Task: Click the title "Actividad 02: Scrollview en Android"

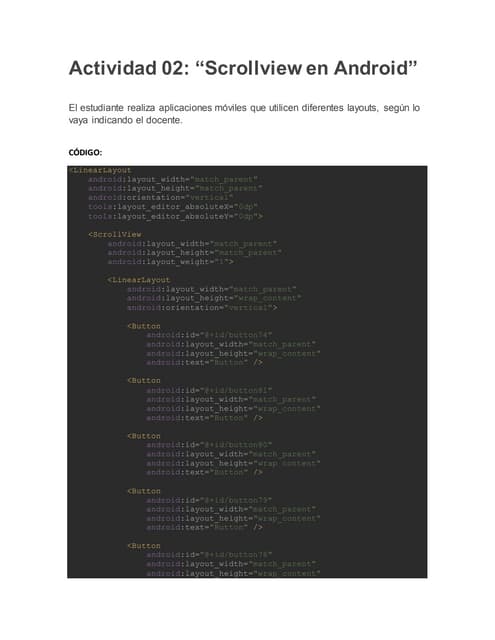Action: [243, 68]
